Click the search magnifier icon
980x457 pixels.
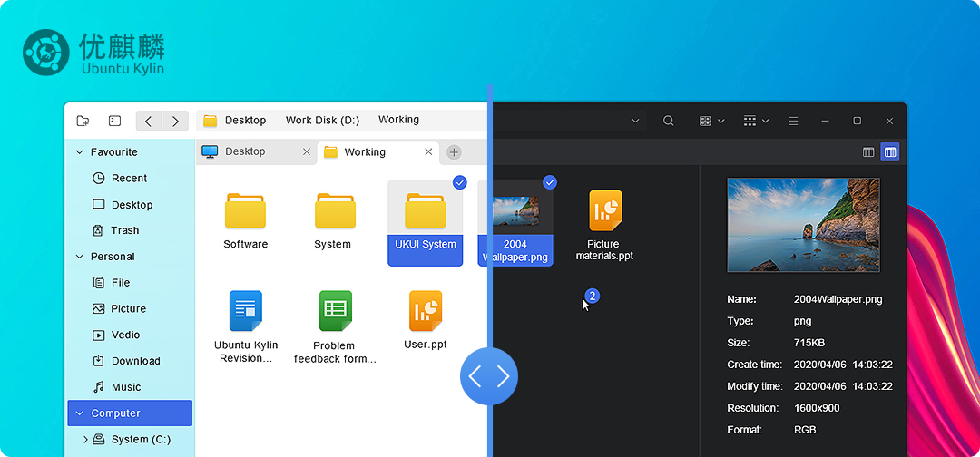coord(669,121)
